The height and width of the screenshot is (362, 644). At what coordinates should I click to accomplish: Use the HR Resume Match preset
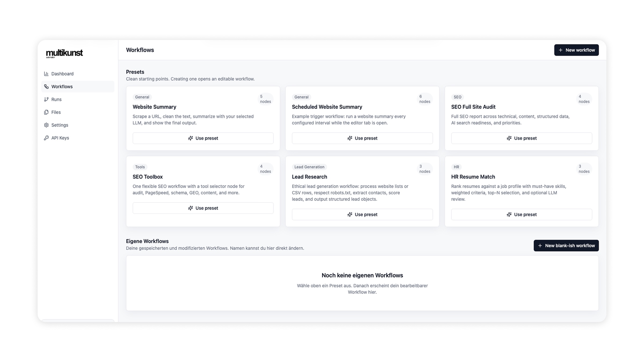(521, 215)
